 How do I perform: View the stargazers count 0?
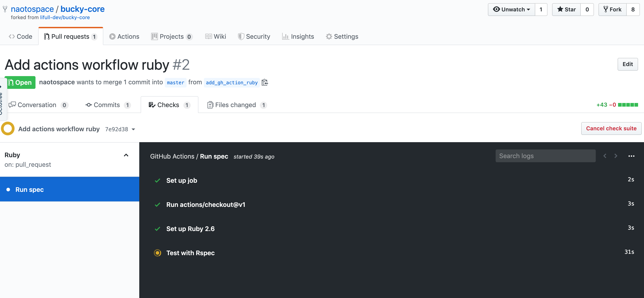click(x=587, y=10)
